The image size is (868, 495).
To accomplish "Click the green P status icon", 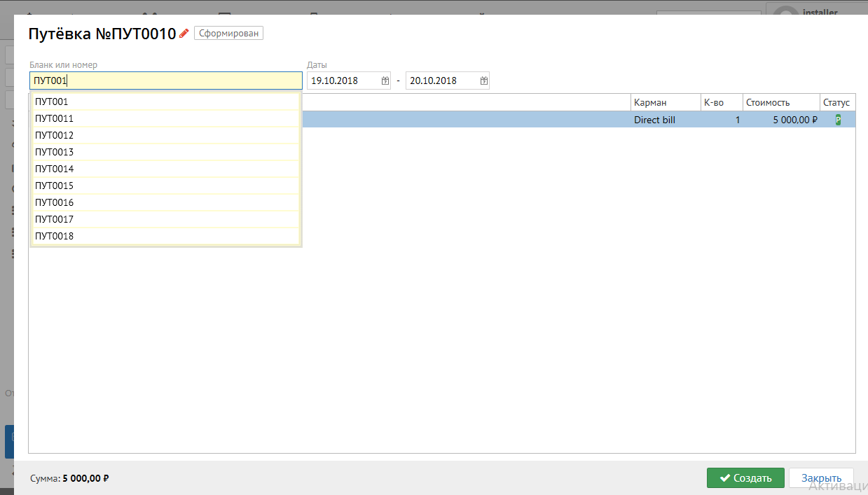I will (838, 120).
